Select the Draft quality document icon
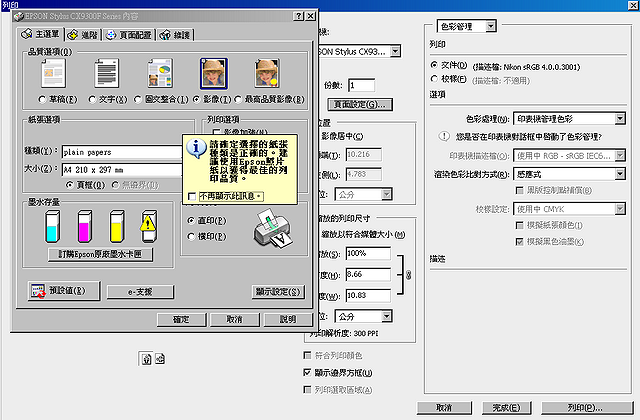This screenshot has height=420, width=640. pyautogui.click(x=53, y=73)
